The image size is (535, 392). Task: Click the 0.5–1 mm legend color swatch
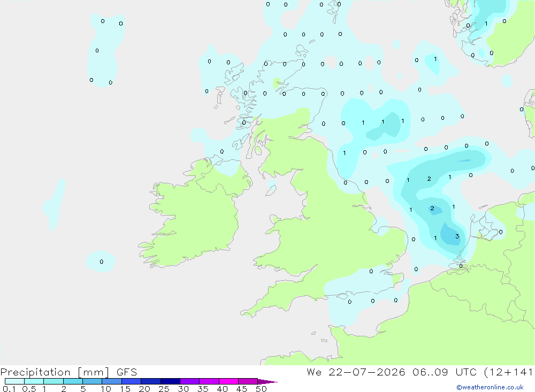[34, 381]
